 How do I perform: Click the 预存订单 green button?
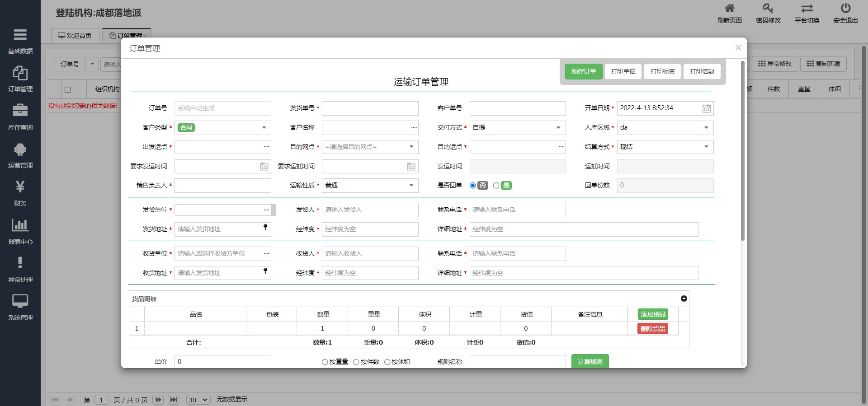[x=583, y=71]
